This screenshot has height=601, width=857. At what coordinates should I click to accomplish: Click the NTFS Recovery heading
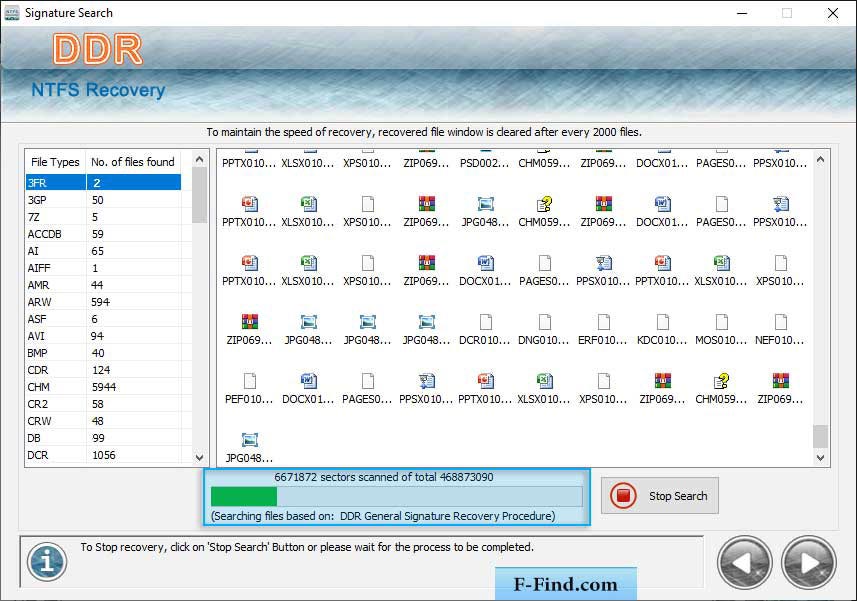tap(98, 90)
